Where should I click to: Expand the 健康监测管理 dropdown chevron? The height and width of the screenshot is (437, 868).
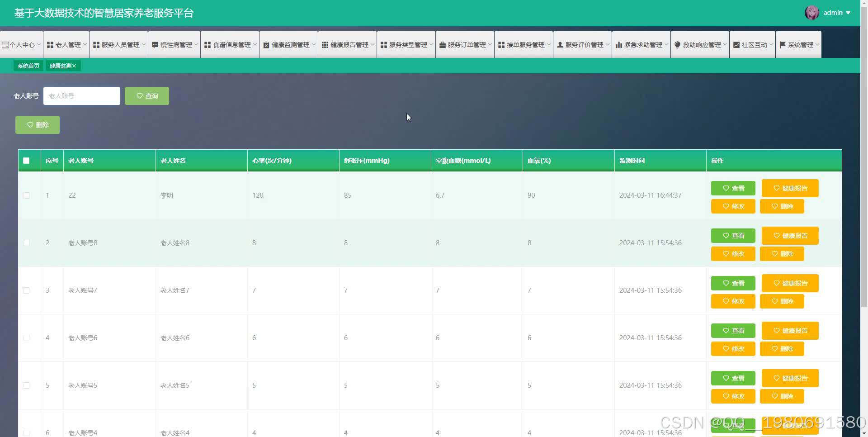(x=314, y=44)
